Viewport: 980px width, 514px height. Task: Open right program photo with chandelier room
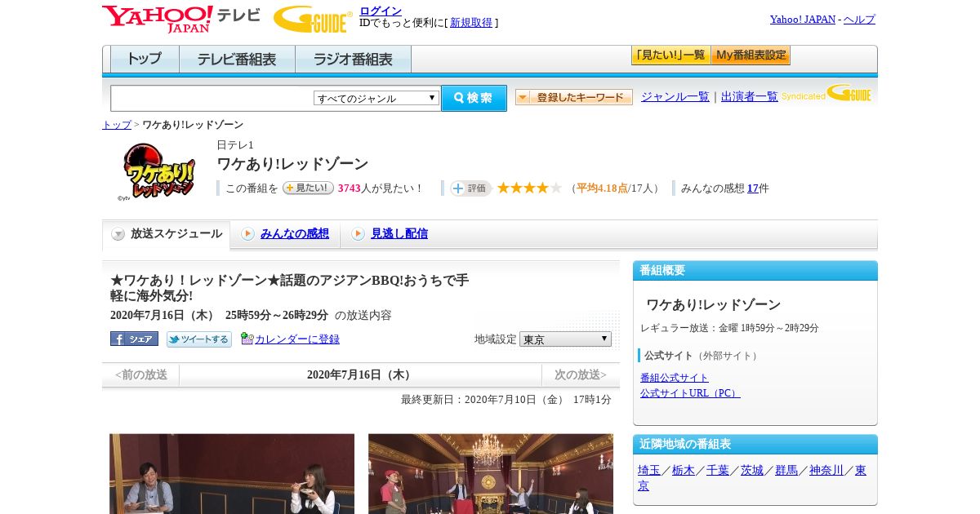(491, 474)
